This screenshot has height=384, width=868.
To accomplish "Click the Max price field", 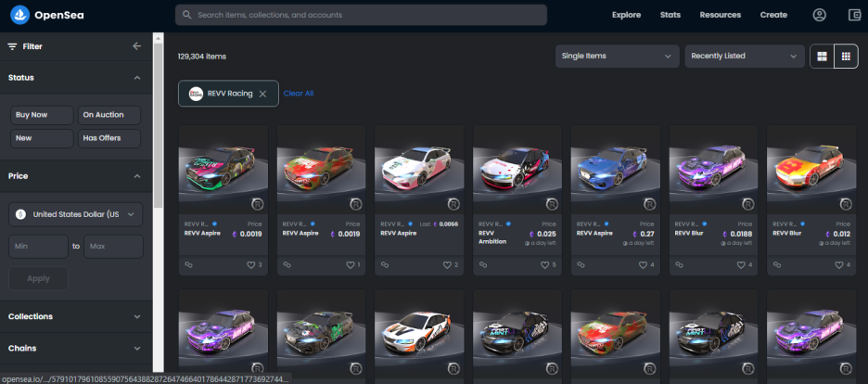I will pos(113,246).
